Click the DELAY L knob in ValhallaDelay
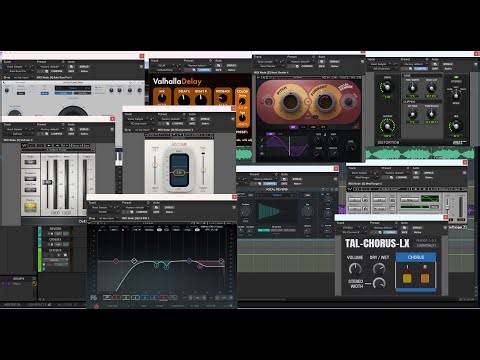Image resolution: width=480 pixels, height=360 pixels. [x=184, y=99]
